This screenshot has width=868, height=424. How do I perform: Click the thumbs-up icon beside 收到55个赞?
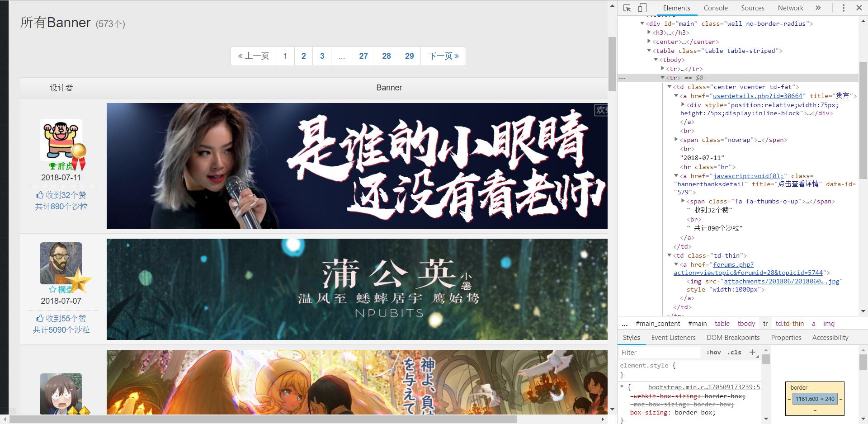[40, 318]
